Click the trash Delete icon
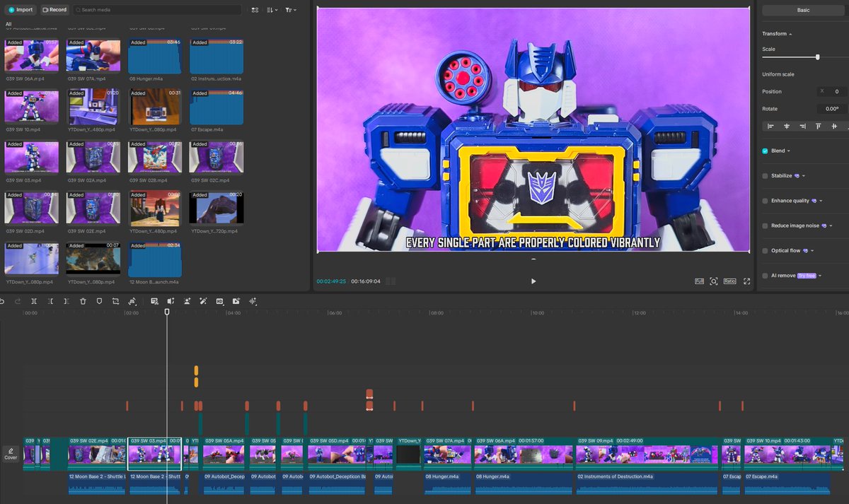 [x=83, y=301]
